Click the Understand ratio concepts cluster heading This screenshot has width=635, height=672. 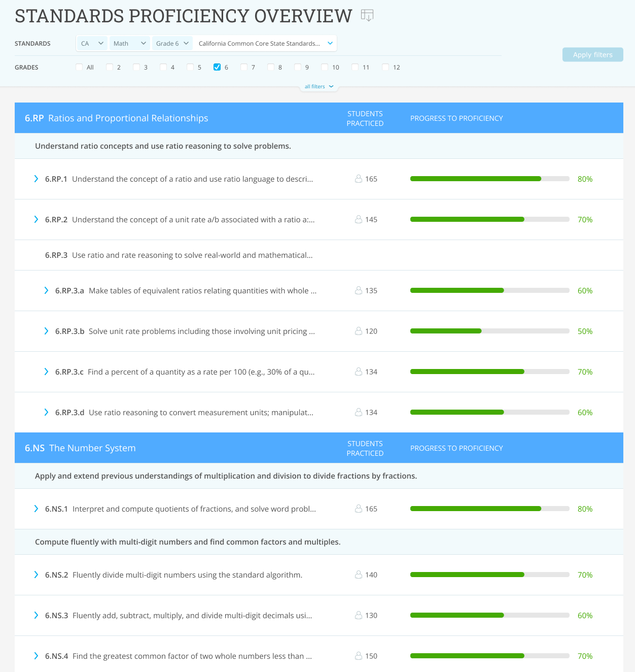(163, 146)
